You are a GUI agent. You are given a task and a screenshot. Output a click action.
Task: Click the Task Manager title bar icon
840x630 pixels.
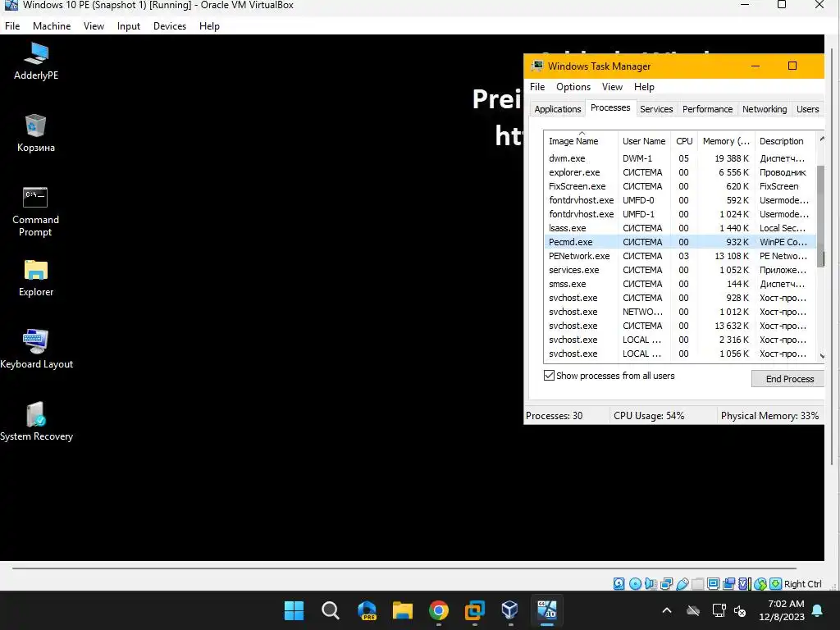(536, 66)
